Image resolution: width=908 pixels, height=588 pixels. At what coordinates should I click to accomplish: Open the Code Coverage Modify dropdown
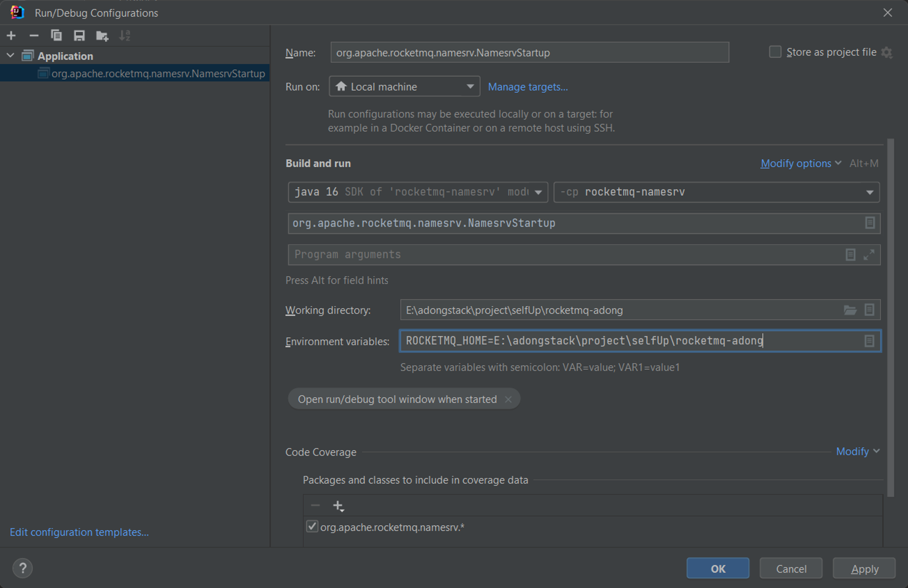pyautogui.click(x=858, y=451)
